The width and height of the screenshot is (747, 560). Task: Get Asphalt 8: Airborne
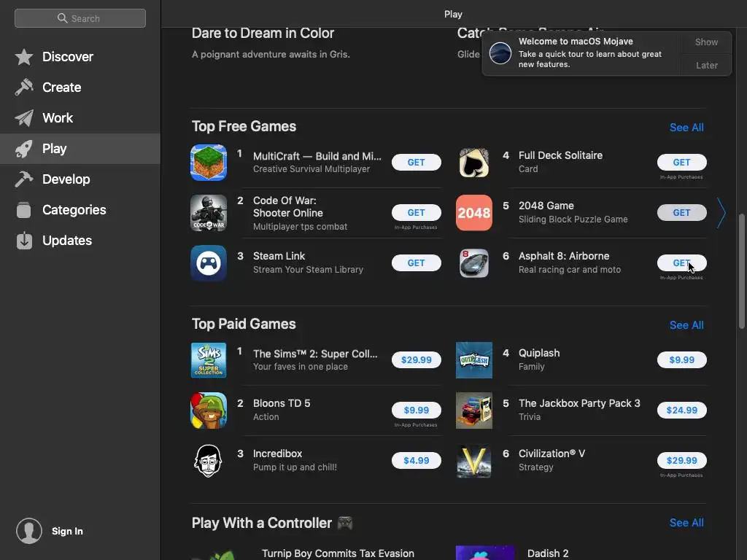682,262
